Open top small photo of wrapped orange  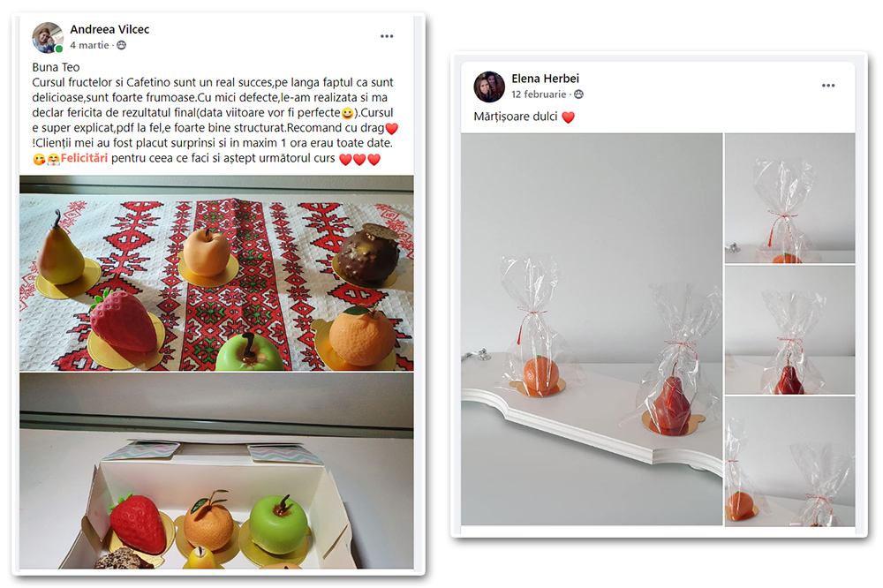(789, 199)
